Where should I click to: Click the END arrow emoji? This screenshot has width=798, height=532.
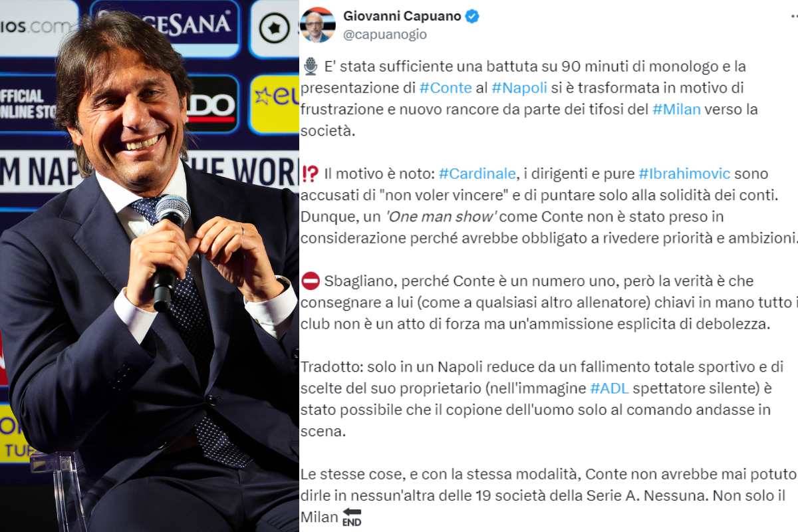click(x=351, y=517)
